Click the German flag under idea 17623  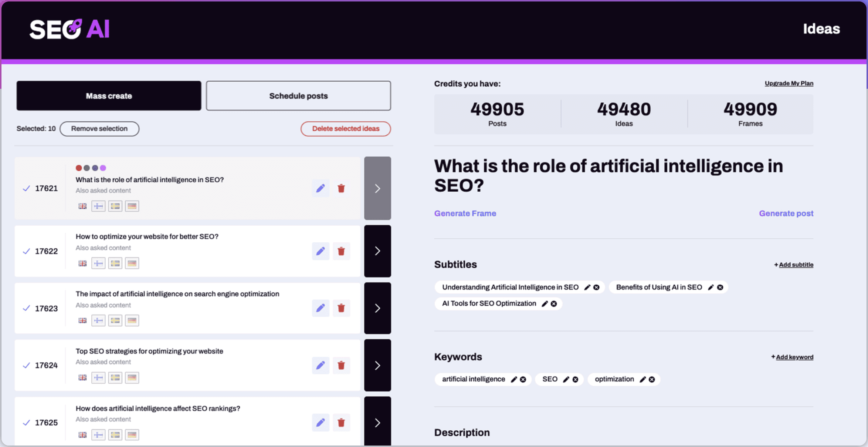132,320
